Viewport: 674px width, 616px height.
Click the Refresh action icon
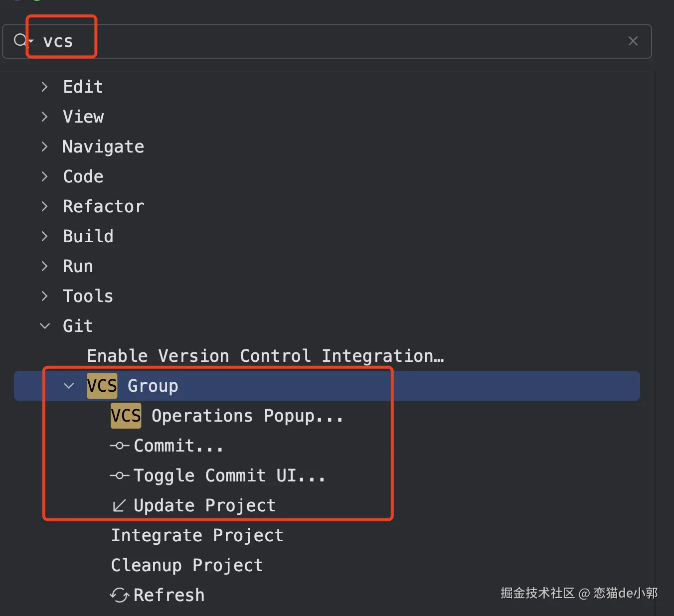[x=119, y=595]
